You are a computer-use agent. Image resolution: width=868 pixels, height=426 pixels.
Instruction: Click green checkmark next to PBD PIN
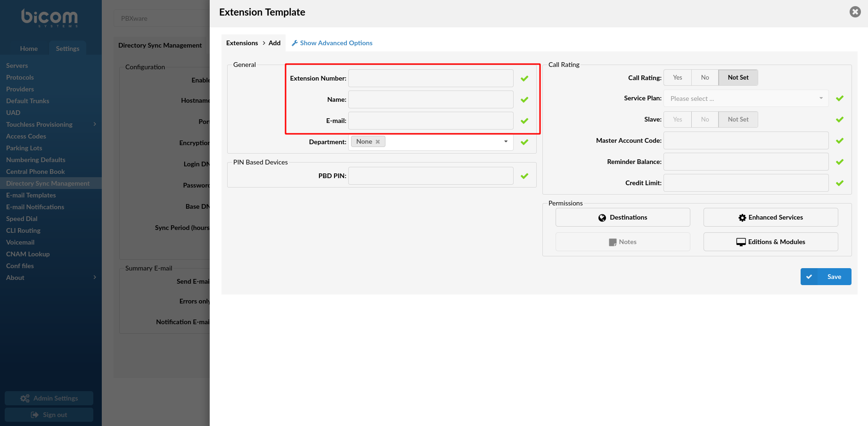click(524, 176)
